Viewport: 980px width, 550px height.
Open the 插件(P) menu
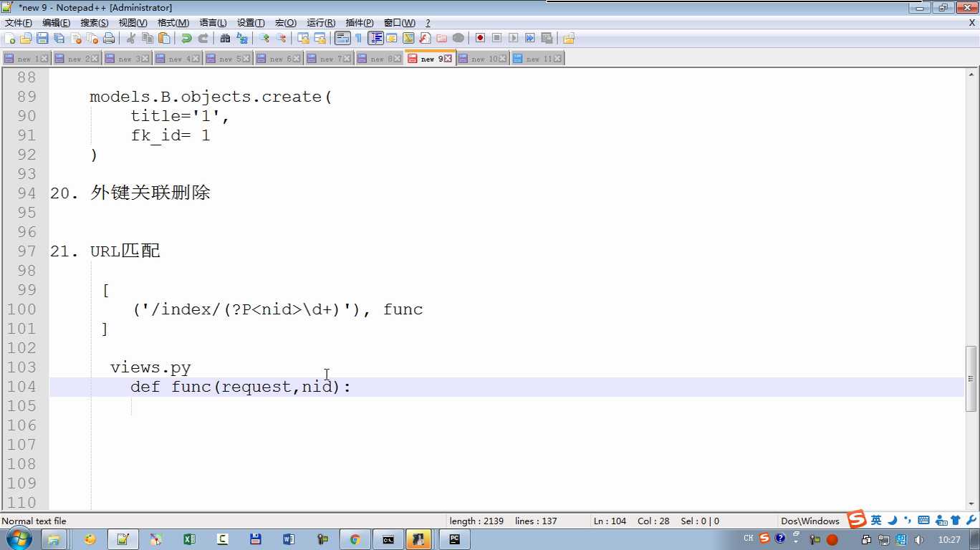tap(360, 23)
